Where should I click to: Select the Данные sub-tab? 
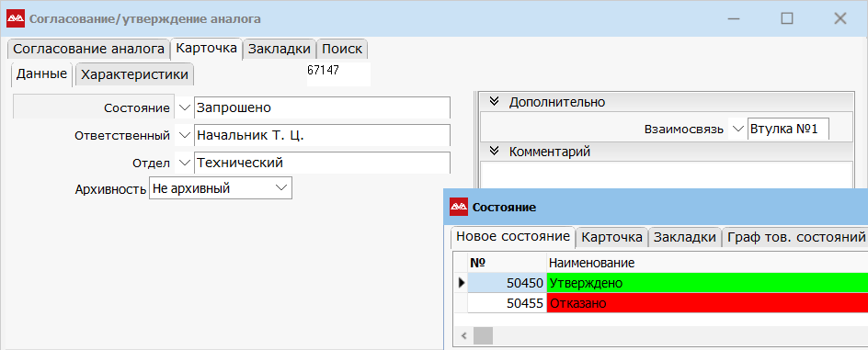pos(41,73)
